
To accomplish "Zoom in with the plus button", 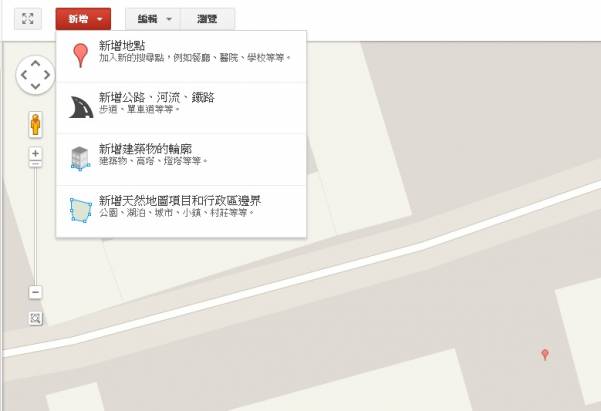I will (35, 153).
